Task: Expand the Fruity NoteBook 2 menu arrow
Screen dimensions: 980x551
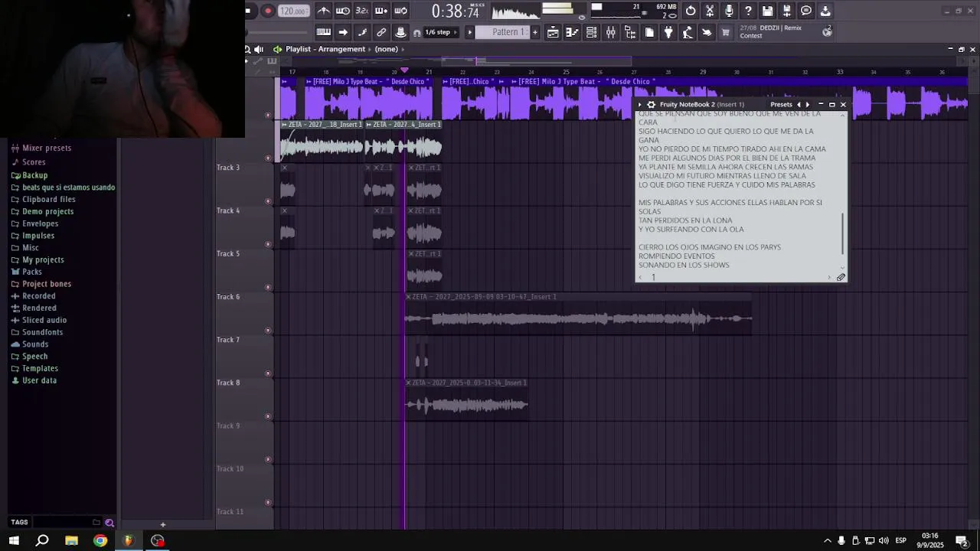Action: [x=640, y=104]
